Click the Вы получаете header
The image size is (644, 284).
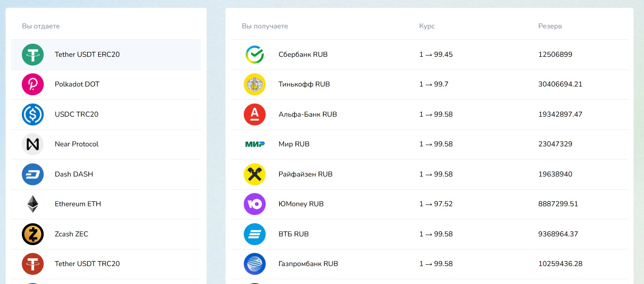(265, 26)
